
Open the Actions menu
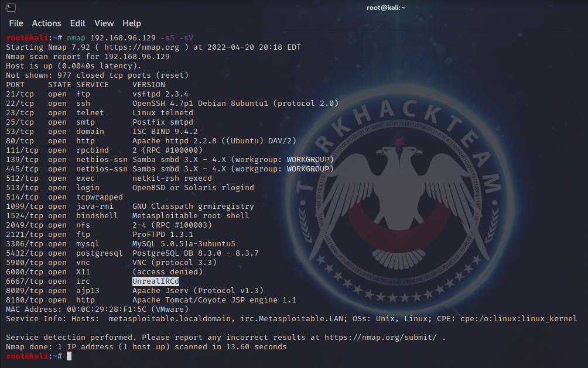46,23
